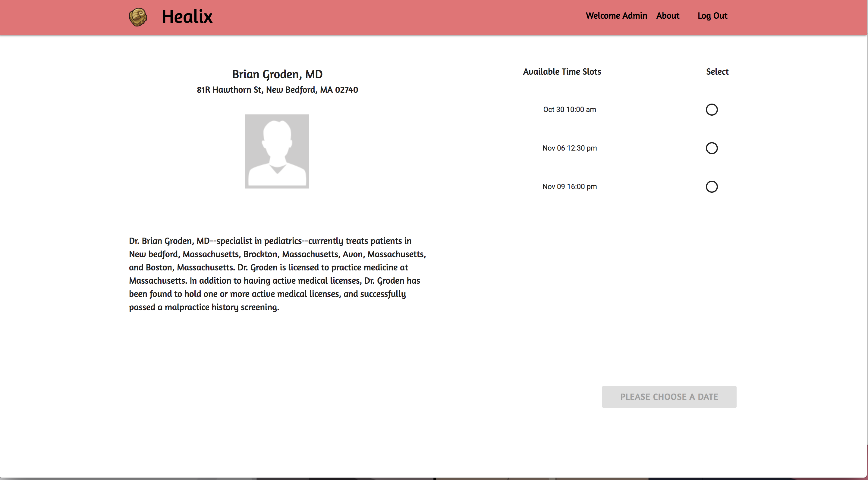
Task: Click the doctor profile placeholder photo
Action: pos(277,151)
